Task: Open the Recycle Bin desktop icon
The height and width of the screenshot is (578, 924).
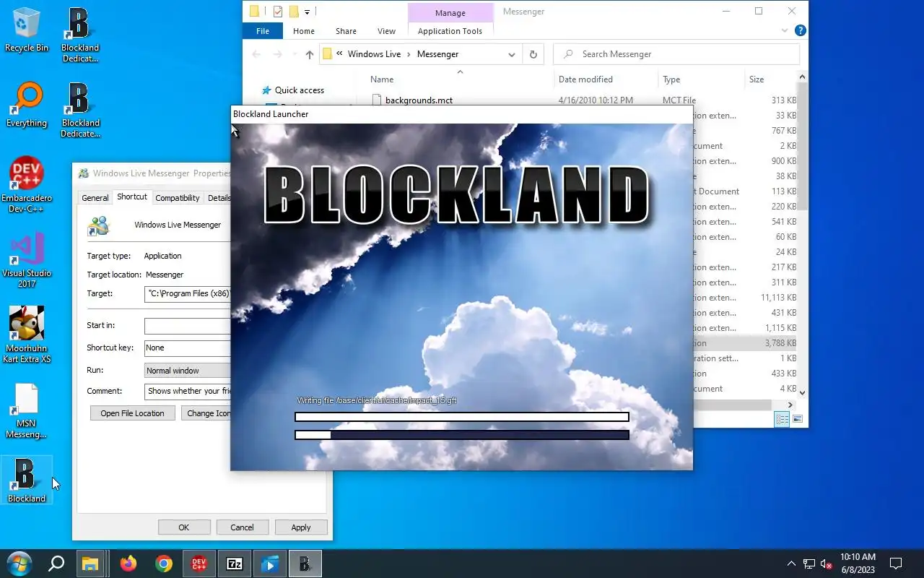Action: [27, 29]
